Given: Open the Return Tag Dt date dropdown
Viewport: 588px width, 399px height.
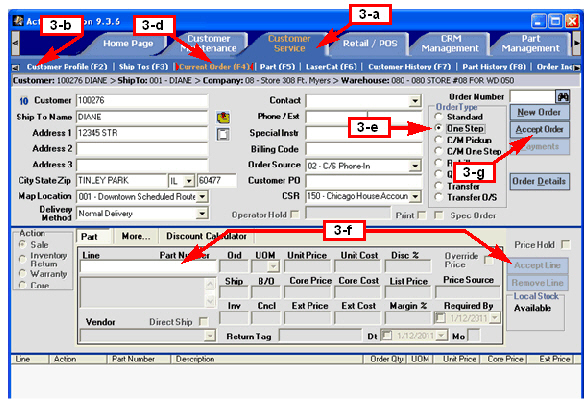Looking at the screenshot, I should (442, 335).
